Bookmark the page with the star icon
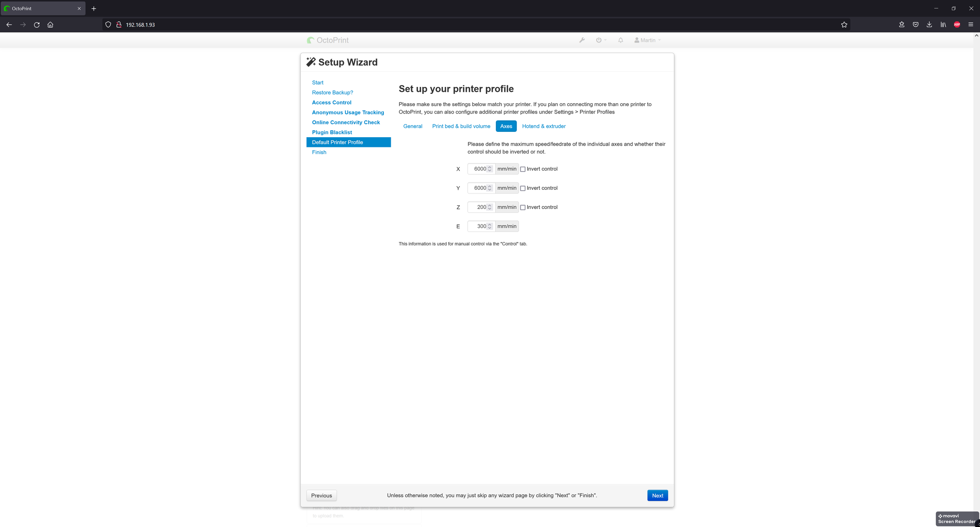Image resolution: width=980 pixels, height=527 pixels. click(x=844, y=24)
